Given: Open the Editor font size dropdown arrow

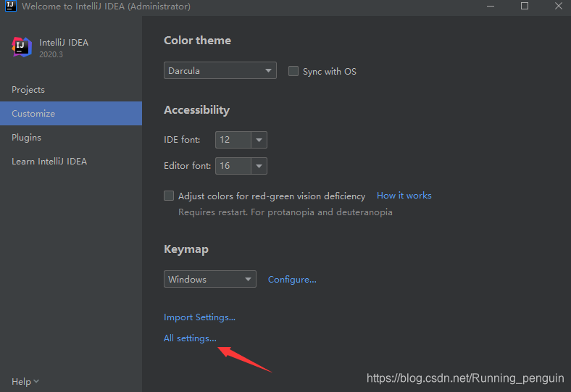Looking at the screenshot, I should click(x=259, y=166).
